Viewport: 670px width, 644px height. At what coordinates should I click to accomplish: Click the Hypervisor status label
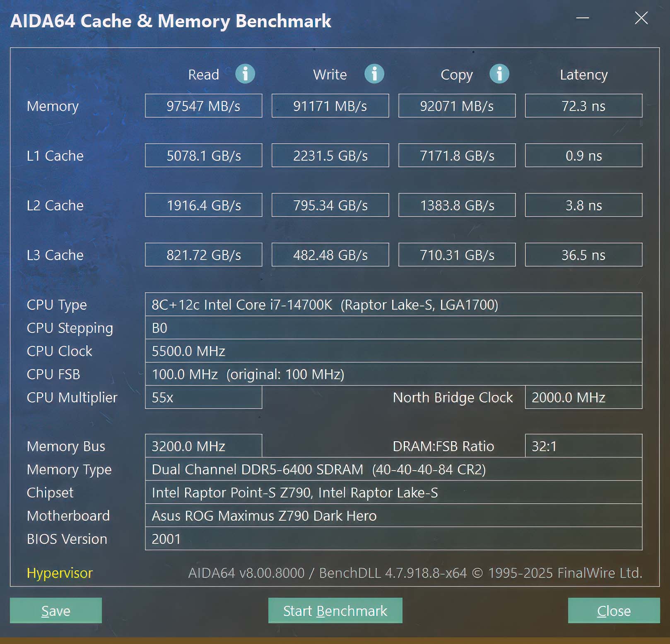coord(59,573)
